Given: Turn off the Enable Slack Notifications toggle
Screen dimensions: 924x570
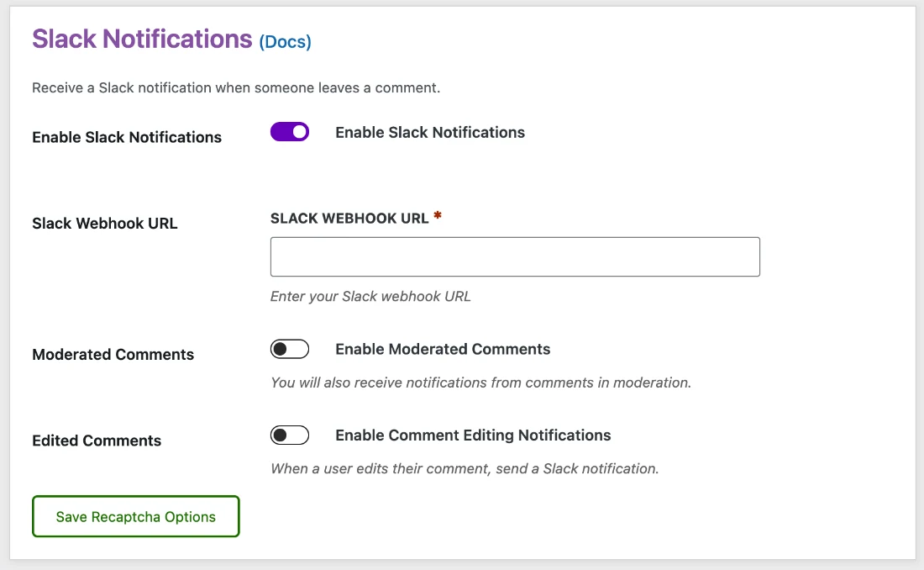Looking at the screenshot, I should point(289,132).
